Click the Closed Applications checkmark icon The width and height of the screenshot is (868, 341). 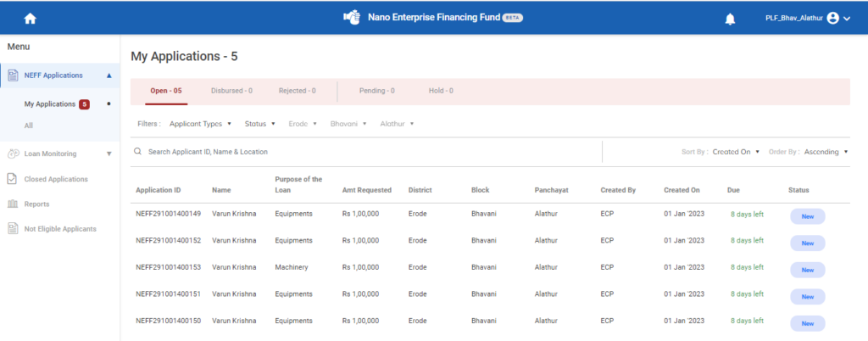pyautogui.click(x=13, y=179)
